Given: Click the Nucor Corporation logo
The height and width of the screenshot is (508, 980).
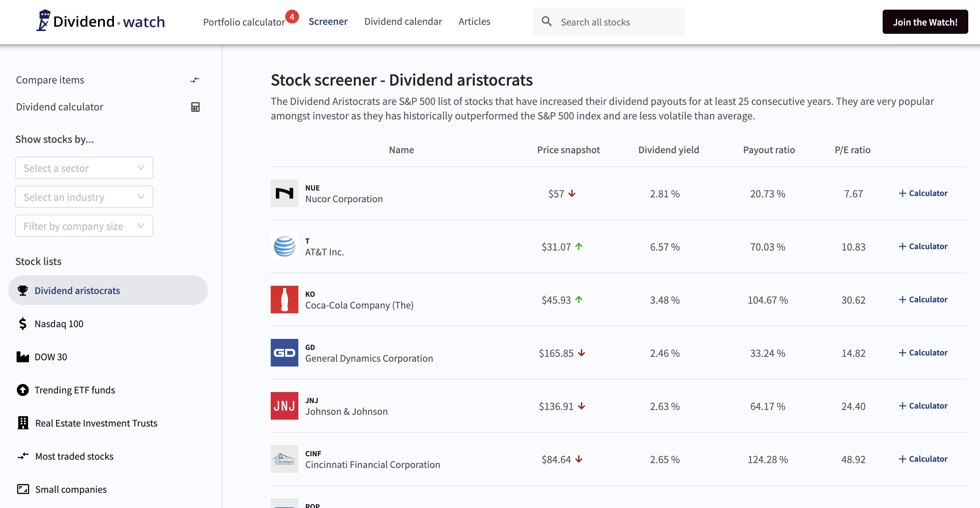Looking at the screenshot, I should click(x=284, y=193).
